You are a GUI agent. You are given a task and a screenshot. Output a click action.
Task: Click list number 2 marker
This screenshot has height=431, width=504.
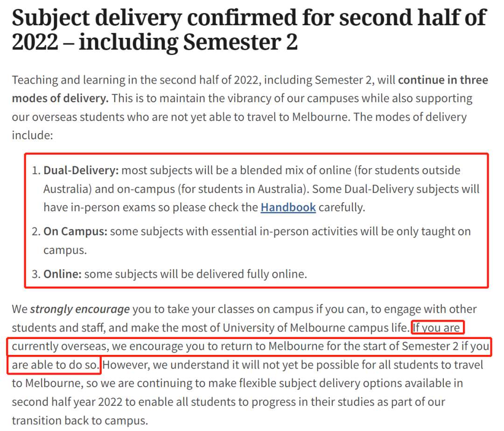click(x=36, y=232)
